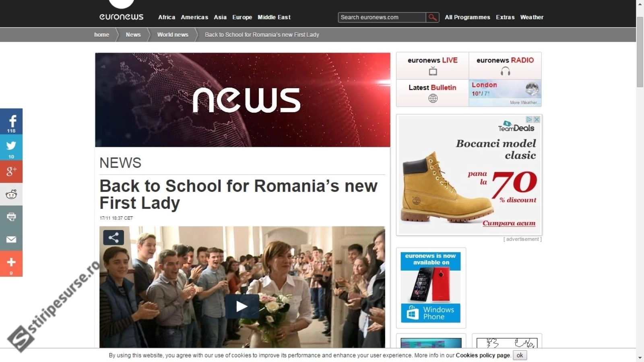Viewport: 644px width, 362px height.
Task: Close the TeamDeals advertisement
Action: (x=537, y=119)
